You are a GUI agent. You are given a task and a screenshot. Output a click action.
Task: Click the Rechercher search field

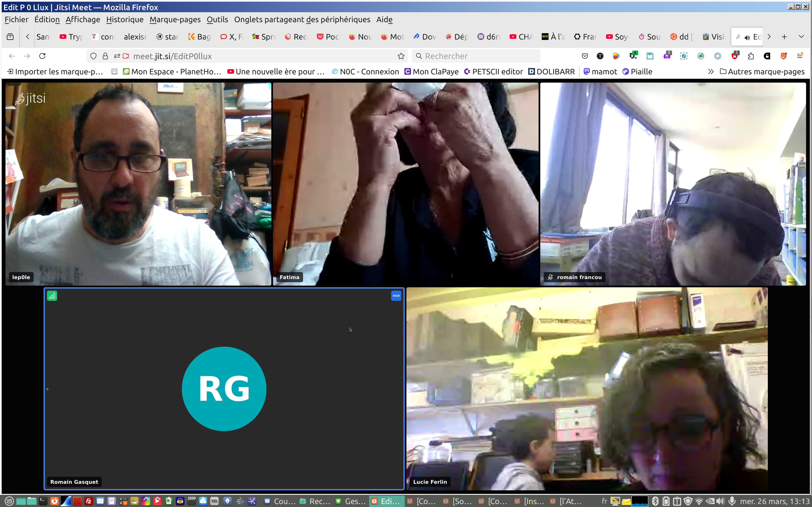[x=476, y=56]
